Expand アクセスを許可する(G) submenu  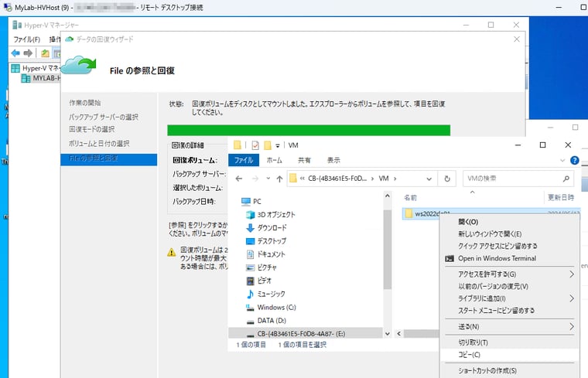tap(509, 274)
